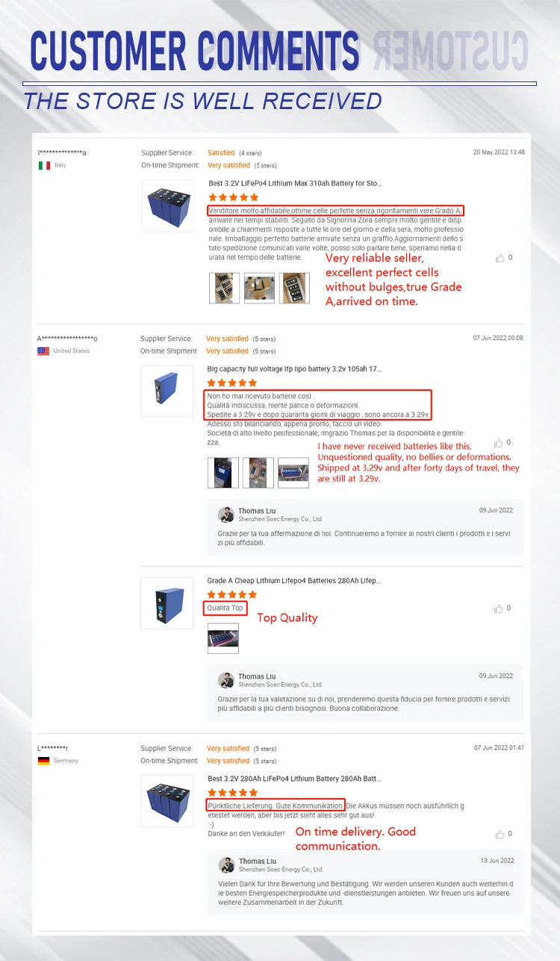
Task: Open the 310ah battery product image
Action: (168, 205)
